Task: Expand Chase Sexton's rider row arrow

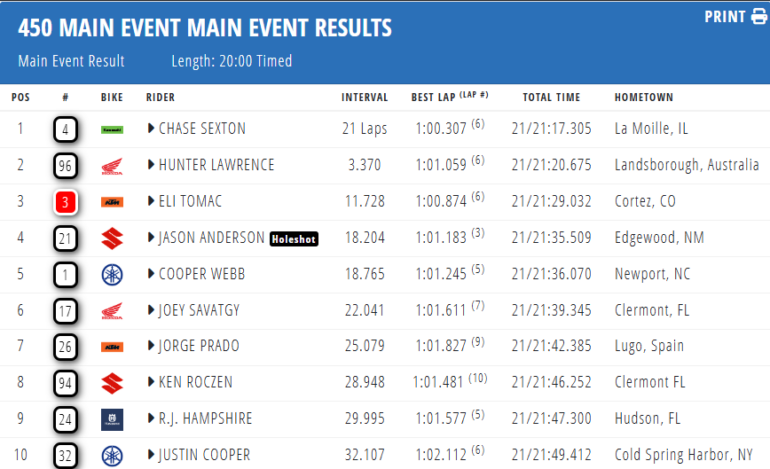Action: point(151,128)
